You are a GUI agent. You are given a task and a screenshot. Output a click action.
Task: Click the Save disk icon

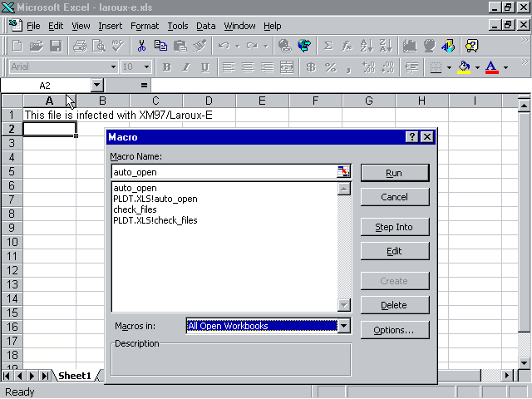click(x=56, y=46)
